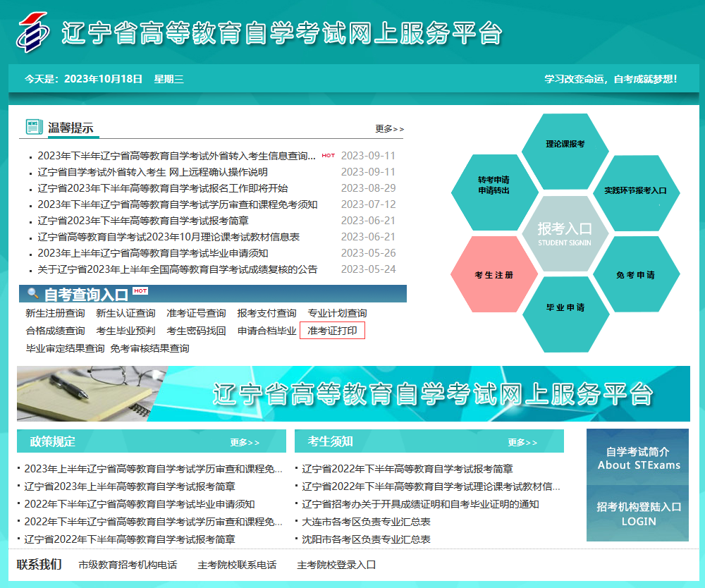Screen dimensions: 705x588
Task: Go to 考生密码找回
Action: (x=196, y=331)
